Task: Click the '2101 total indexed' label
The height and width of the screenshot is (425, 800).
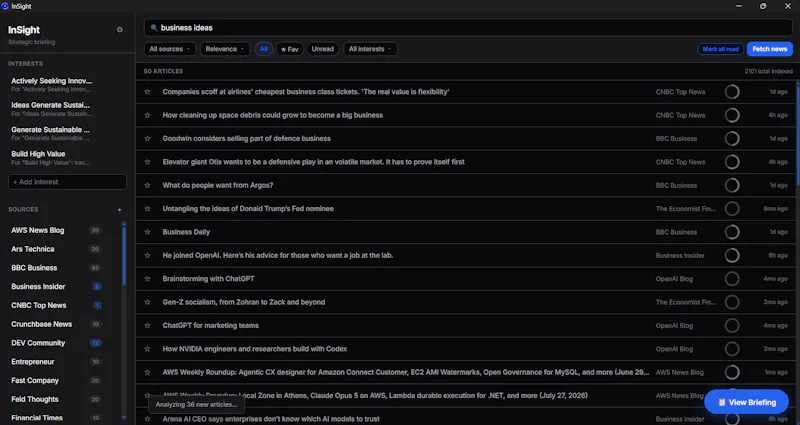Action: click(x=768, y=71)
